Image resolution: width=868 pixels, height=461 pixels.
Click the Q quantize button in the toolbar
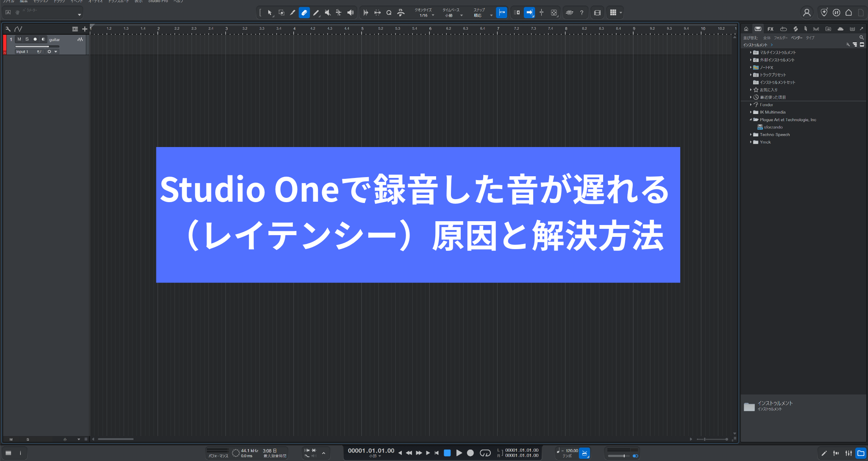coord(389,13)
